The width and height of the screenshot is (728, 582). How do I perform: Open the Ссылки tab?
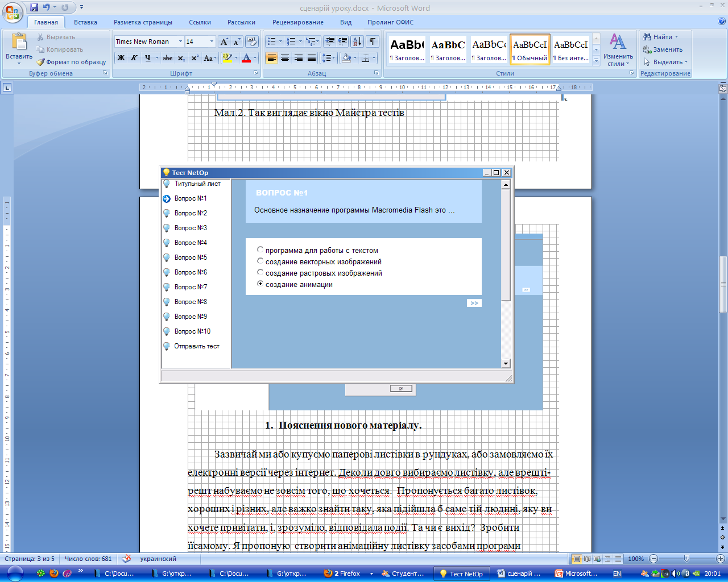200,22
